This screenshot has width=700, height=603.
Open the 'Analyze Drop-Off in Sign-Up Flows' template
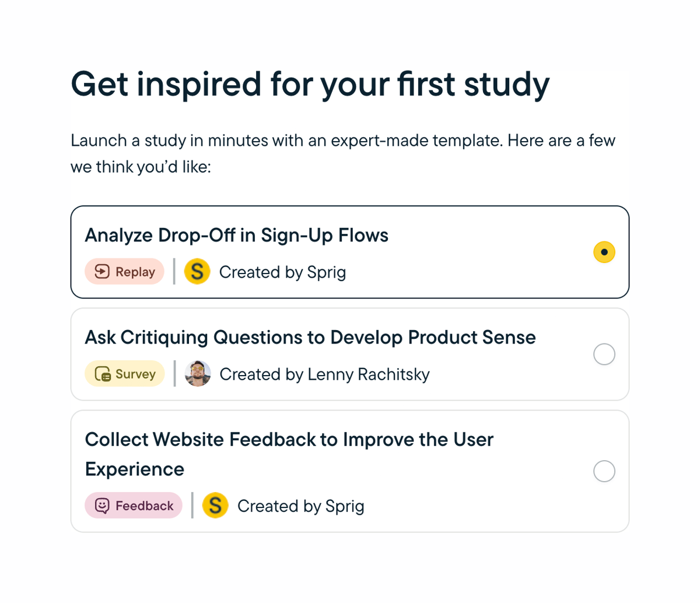click(350, 252)
